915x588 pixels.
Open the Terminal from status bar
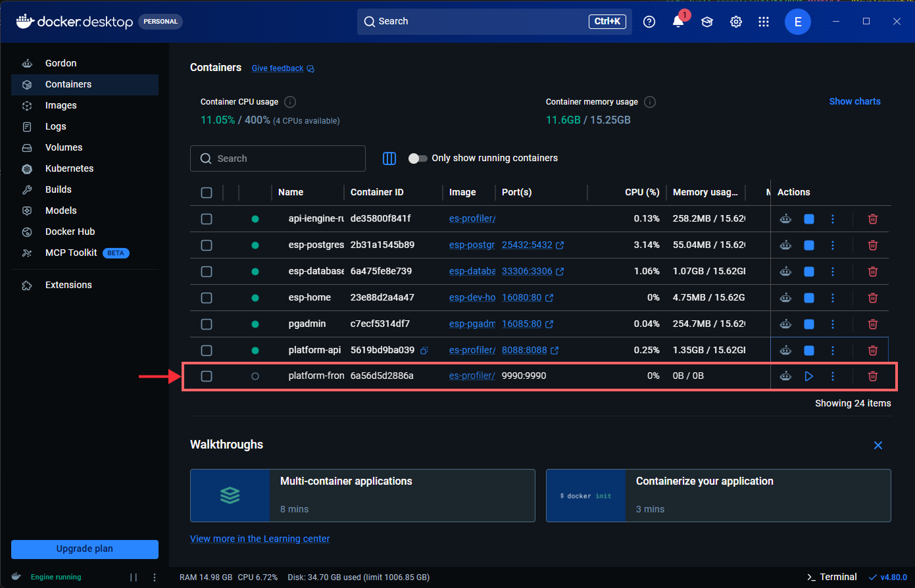coord(832,577)
